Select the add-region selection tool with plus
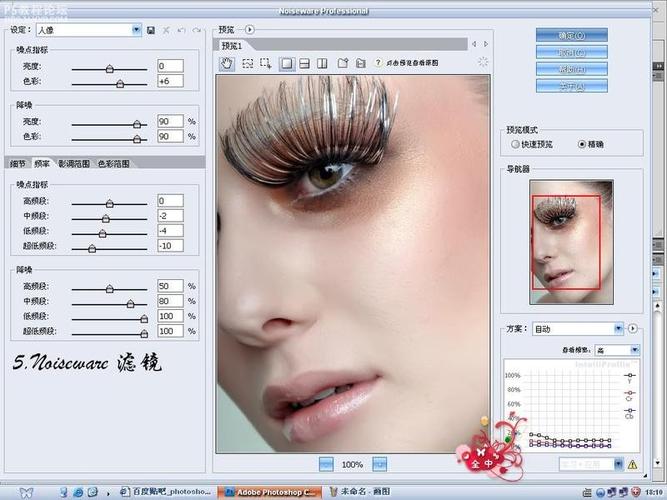 pos(266,63)
